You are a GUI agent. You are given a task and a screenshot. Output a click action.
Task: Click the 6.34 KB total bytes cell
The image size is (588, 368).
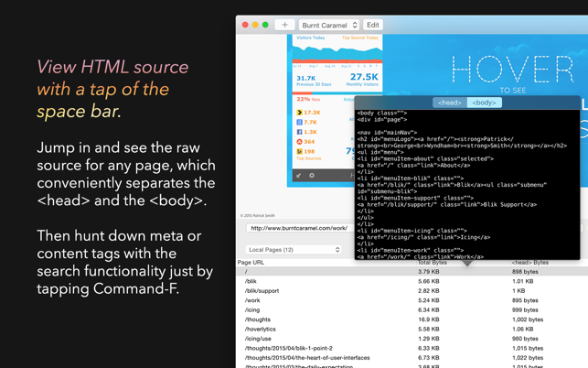[x=429, y=309]
